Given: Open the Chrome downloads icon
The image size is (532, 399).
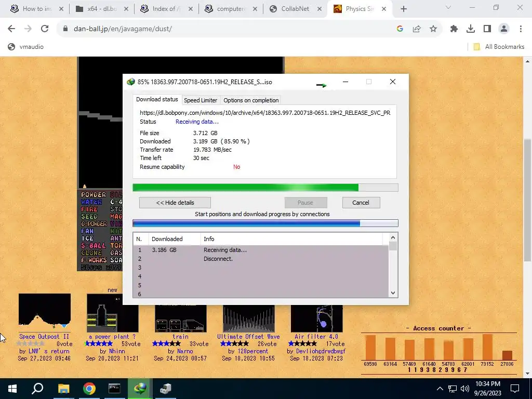Looking at the screenshot, I should pyautogui.click(x=471, y=29).
